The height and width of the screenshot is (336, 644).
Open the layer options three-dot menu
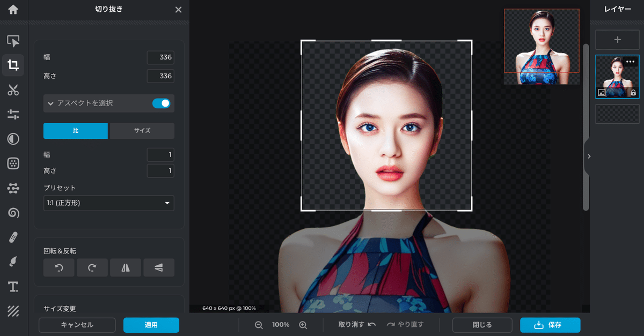coord(631,62)
